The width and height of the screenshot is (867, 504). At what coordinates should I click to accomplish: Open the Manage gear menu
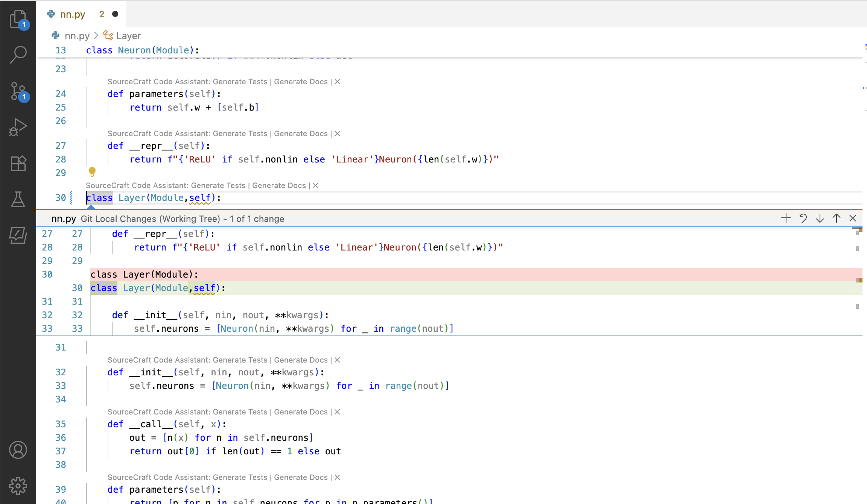pos(18,486)
